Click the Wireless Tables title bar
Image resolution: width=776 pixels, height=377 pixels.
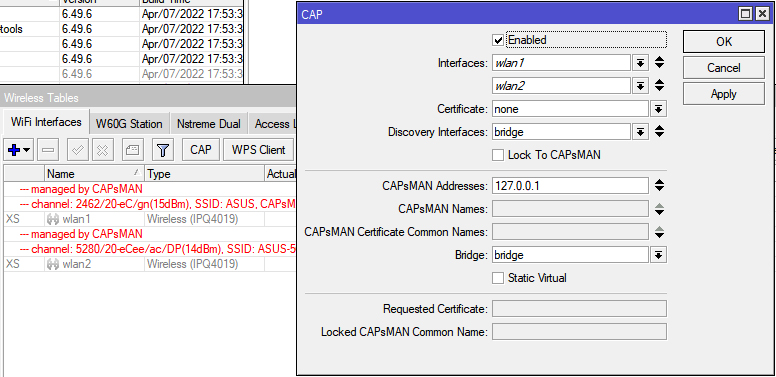[x=148, y=98]
